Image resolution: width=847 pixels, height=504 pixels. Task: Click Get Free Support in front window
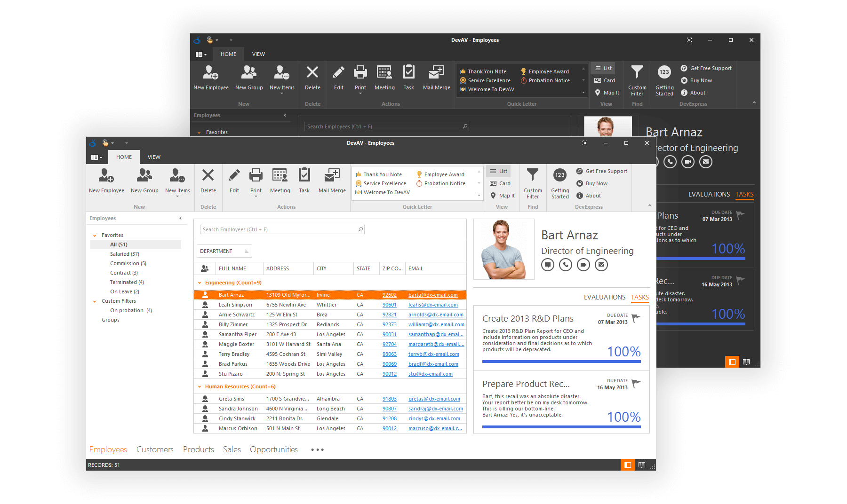[x=602, y=171]
